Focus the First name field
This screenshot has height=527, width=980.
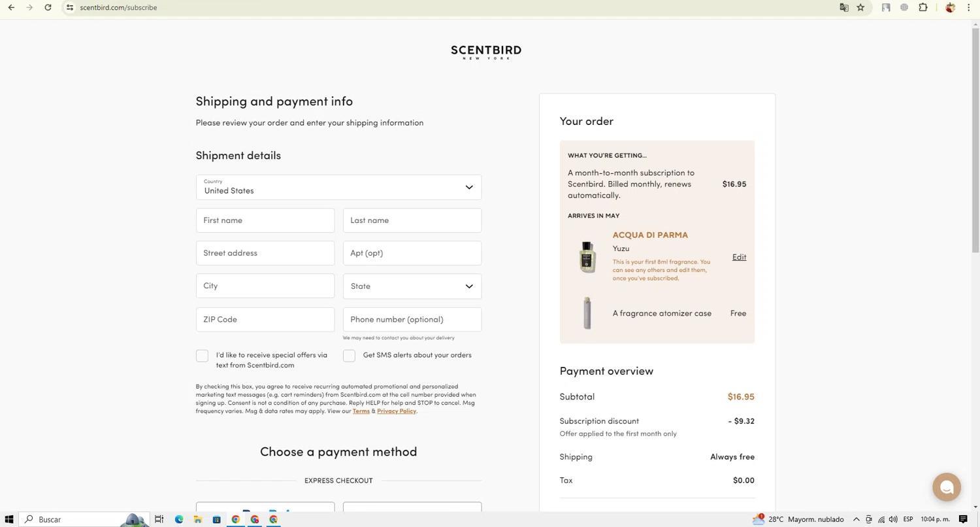265,220
